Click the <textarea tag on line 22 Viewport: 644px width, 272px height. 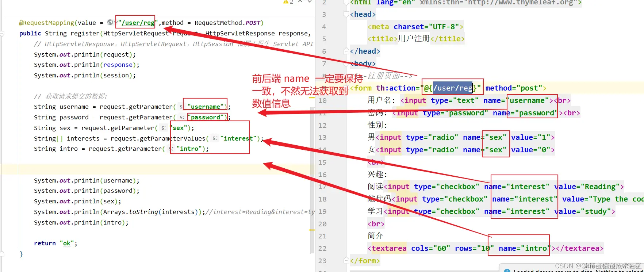[387, 248]
